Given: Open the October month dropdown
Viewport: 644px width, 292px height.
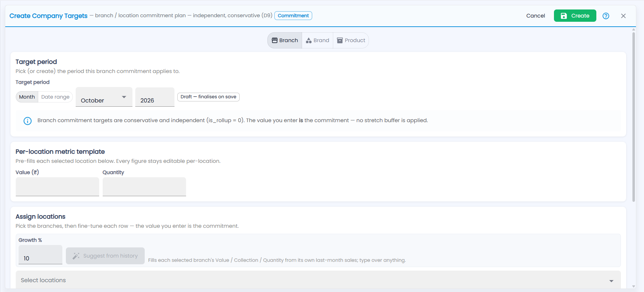Looking at the screenshot, I should click(x=104, y=97).
